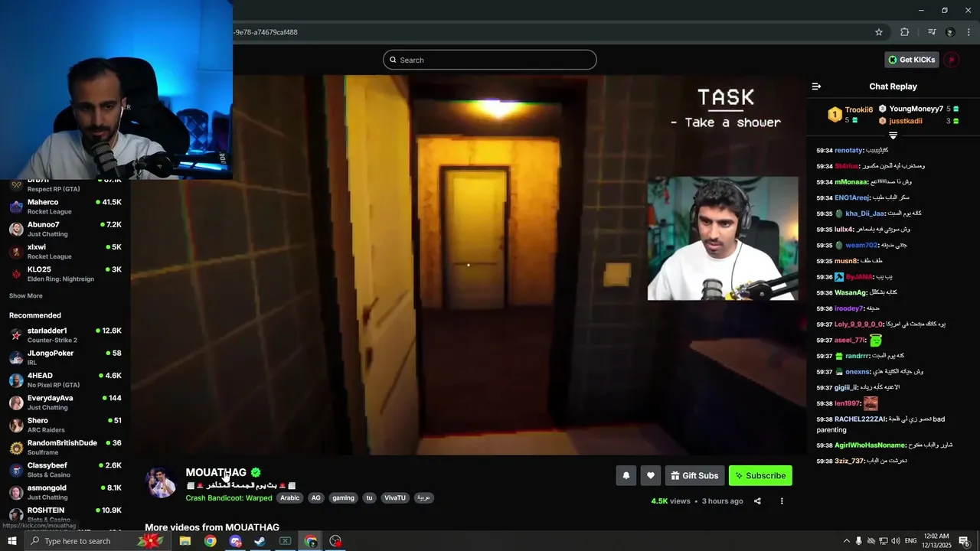Open video more-options three-dot menu

[782, 501]
